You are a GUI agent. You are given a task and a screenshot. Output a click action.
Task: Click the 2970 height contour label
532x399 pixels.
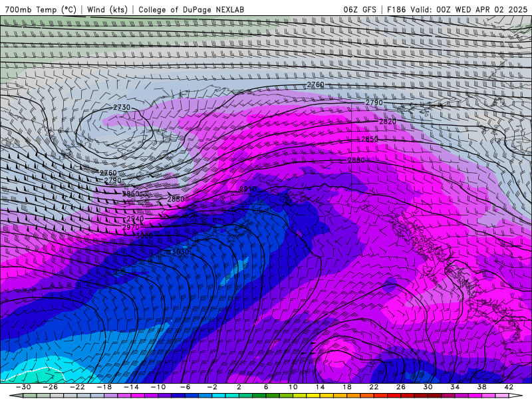click(x=130, y=227)
